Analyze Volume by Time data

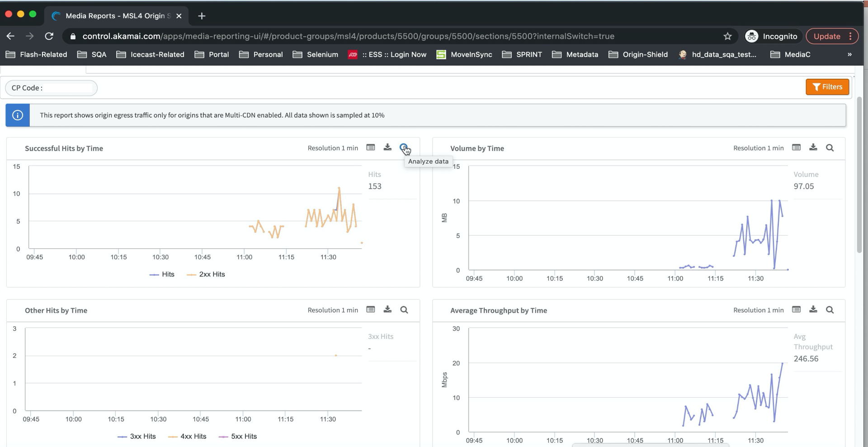(x=830, y=147)
